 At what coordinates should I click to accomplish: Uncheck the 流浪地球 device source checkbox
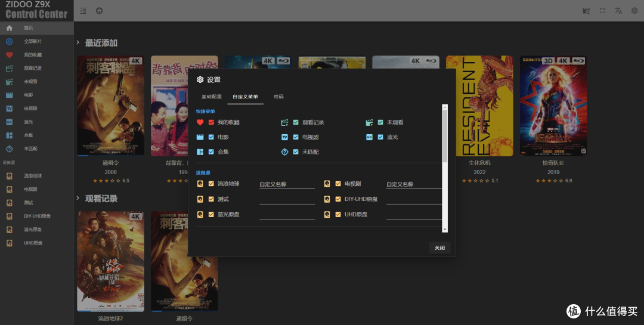[211, 184]
